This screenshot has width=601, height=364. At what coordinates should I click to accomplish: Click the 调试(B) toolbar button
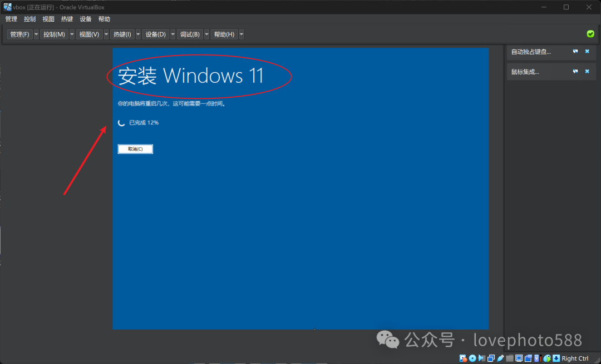[190, 34]
